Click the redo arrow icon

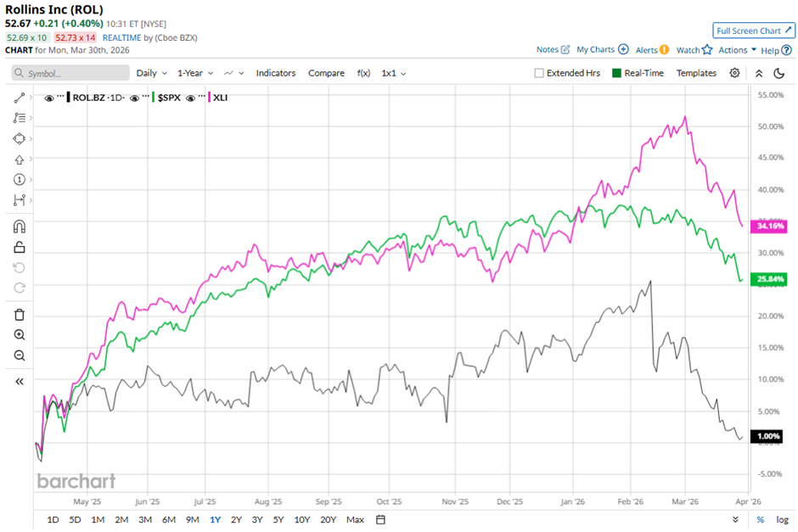click(20, 288)
